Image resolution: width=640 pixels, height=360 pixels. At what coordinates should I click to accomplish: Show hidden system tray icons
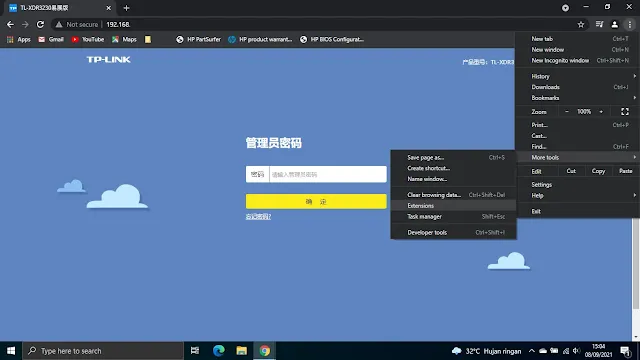(x=531, y=351)
